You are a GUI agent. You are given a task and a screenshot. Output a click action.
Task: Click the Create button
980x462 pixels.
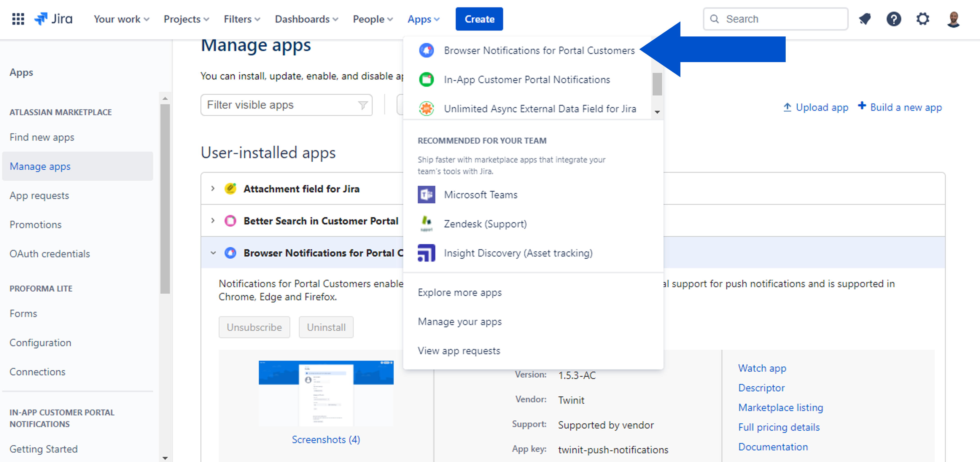(x=479, y=19)
